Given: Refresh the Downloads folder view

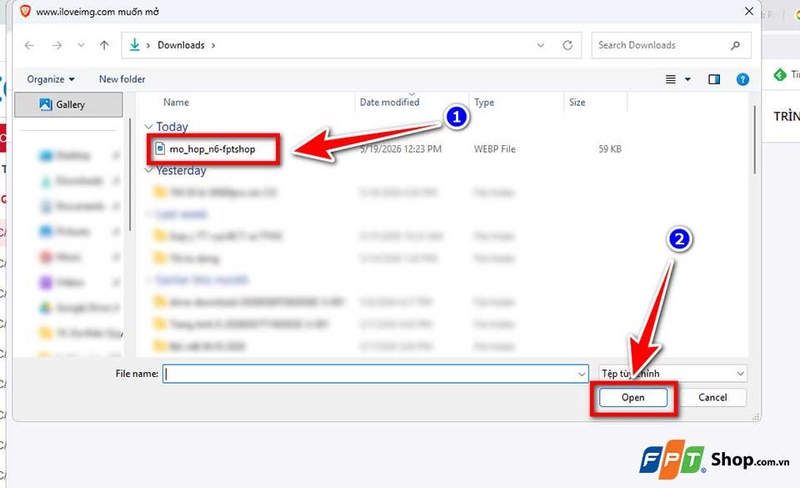Looking at the screenshot, I should pyautogui.click(x=567, y=45).
